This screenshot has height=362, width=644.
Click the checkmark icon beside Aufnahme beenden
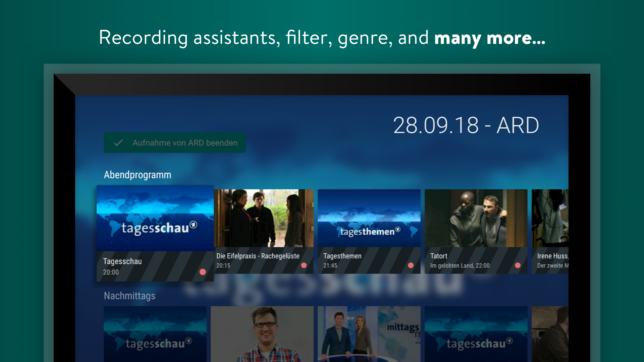[118, 143]
